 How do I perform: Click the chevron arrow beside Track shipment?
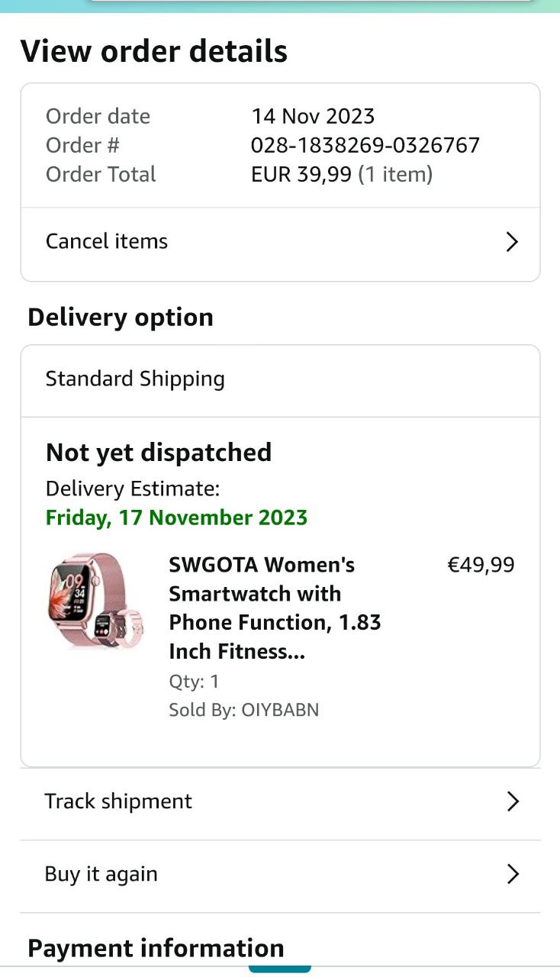point(513,801)
